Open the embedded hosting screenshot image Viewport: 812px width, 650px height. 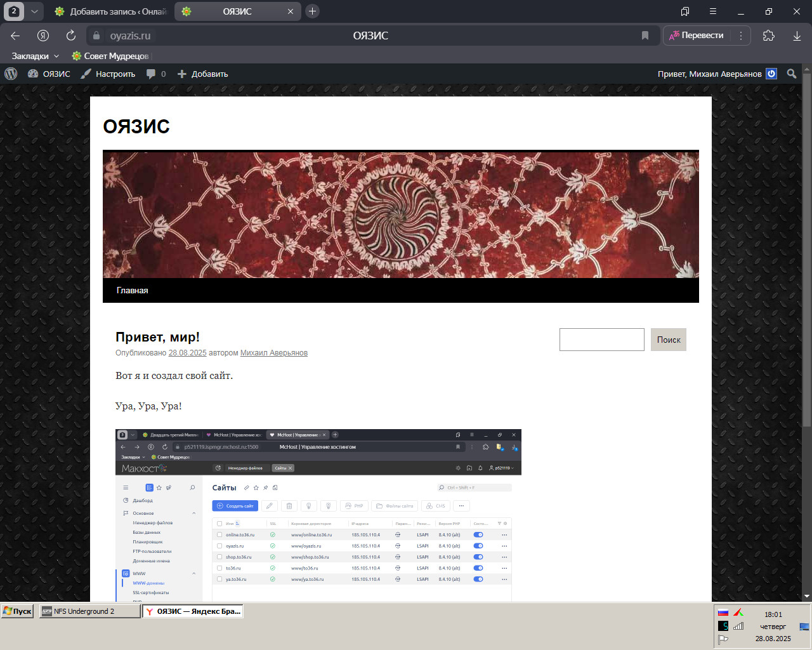(318, 515)
